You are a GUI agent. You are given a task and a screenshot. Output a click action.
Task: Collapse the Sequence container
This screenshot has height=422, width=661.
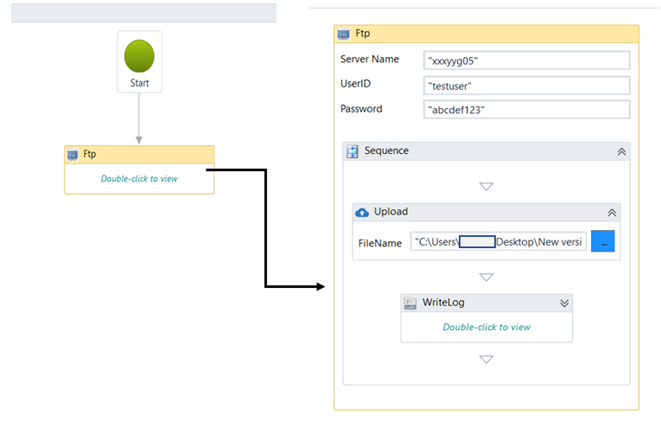[621, 151]
